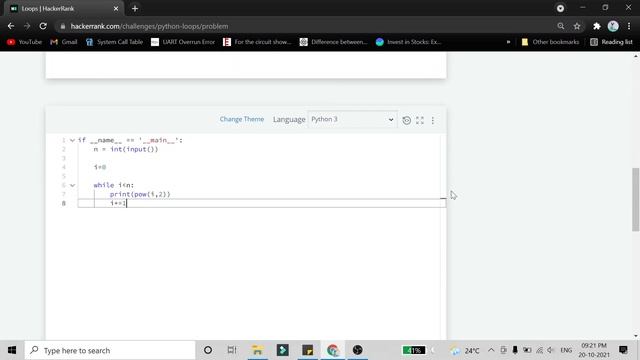640x360 pixels.
Task: Reset code with the restore icon
Action: [x=407, y=120]
